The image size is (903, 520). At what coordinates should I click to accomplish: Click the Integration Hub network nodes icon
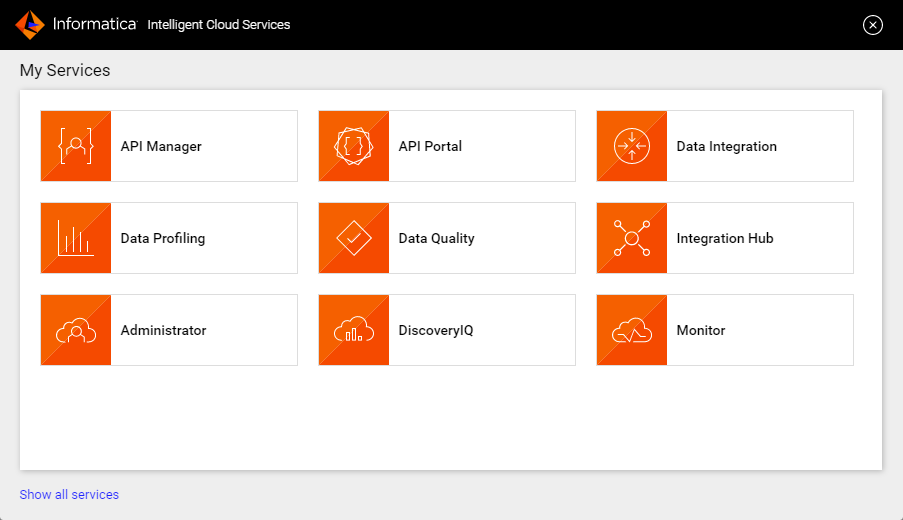pyautogui.click(x=632, y=238)
